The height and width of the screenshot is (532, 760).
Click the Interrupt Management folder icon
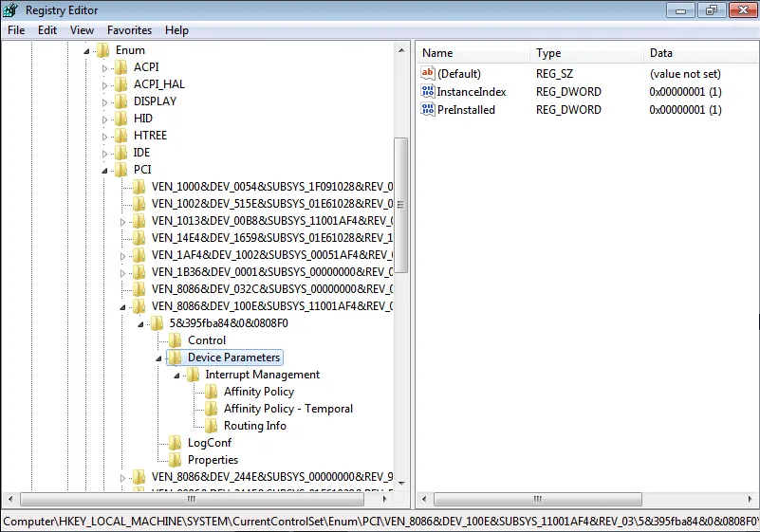[194, 375]
